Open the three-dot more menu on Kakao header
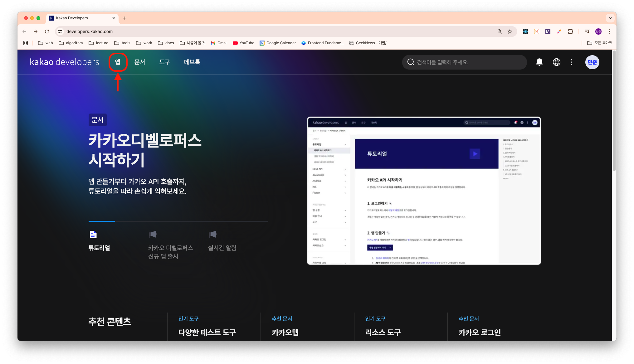Viewport: 634px width, 364px height. (x=571, y=62)
